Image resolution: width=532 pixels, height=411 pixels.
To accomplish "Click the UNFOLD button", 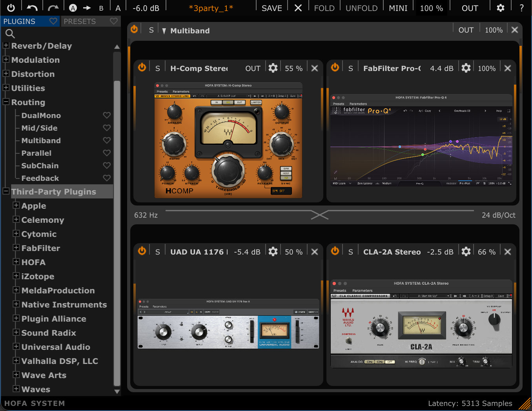I will [361, 8].
